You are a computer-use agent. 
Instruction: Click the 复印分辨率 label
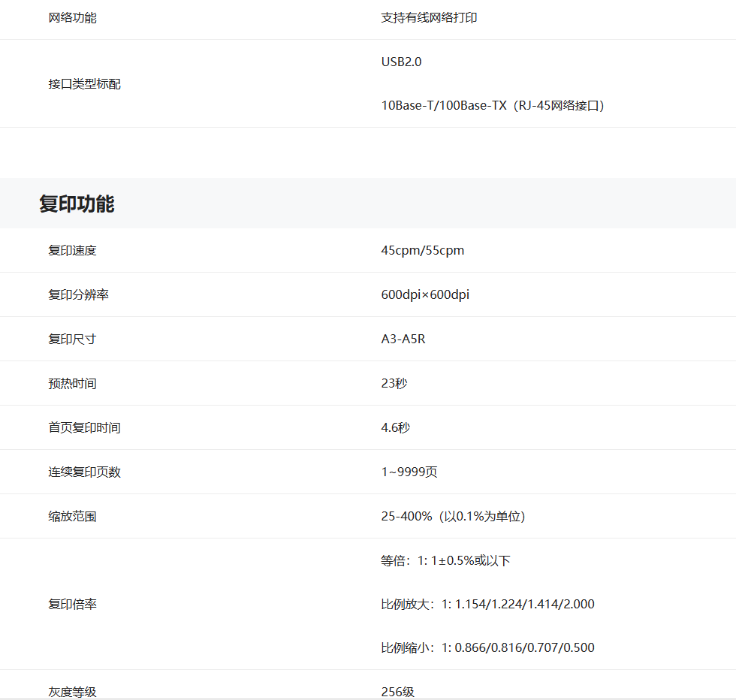coord(78,295)
